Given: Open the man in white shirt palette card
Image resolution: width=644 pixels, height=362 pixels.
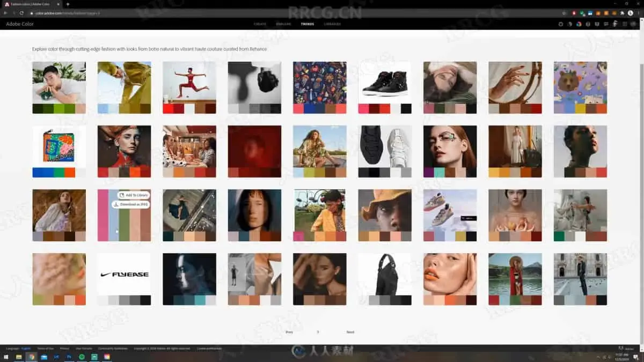Looking at the screenshot, I should pos(59,87).
